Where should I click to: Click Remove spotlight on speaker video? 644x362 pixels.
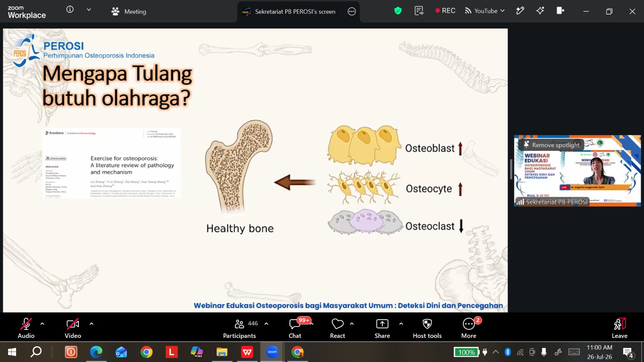(552, 145)
